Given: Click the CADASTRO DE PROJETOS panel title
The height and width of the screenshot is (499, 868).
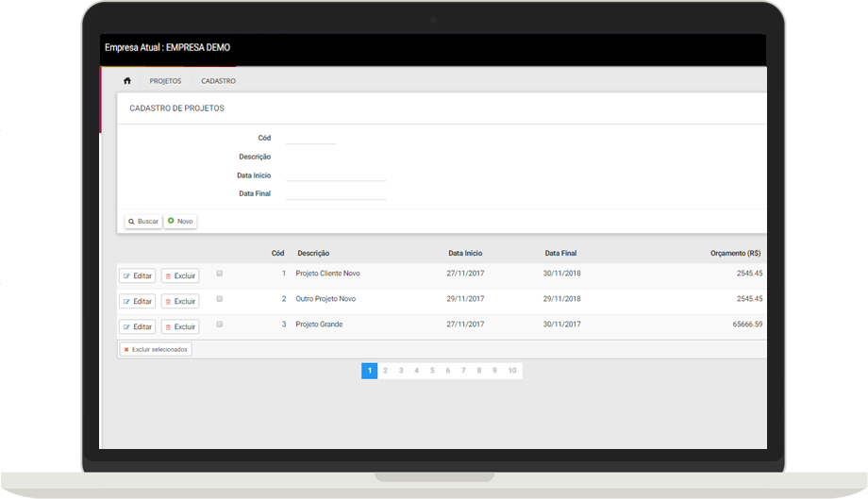Looking at the screenshot, I should point(176,108).
